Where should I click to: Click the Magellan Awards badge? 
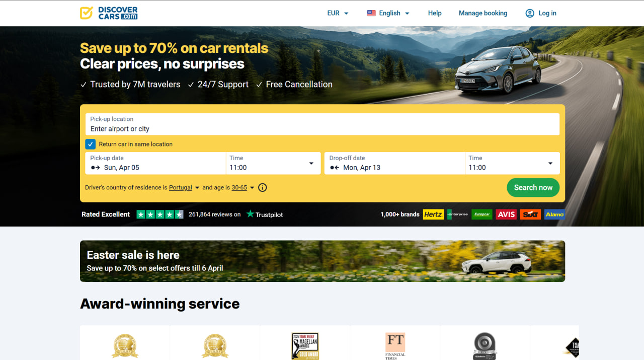305,346
